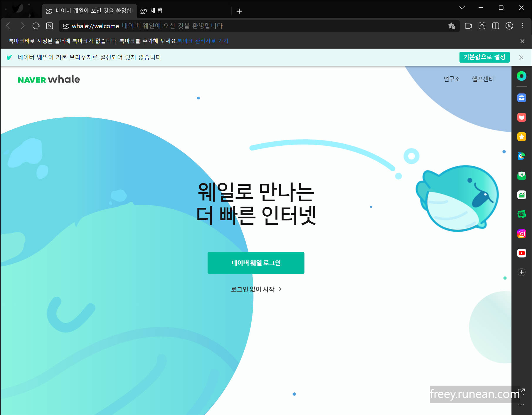
Task: Add this page to bookmarks via address bar star
Action: coord(452,26)
